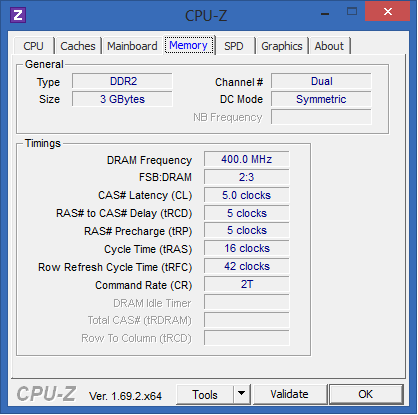The image size is (418, 415).
Task: Click the Command Rate (CR) label
Action: (144, 285)
